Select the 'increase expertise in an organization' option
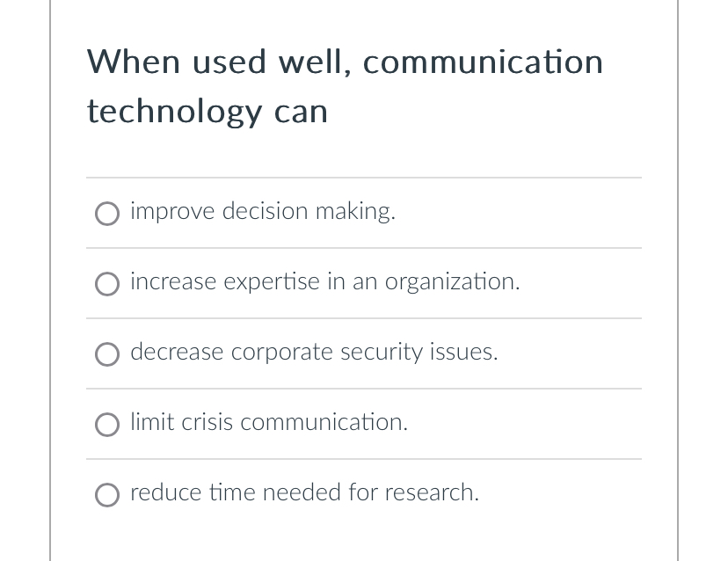Image resolution: width=728 pixels, height=561 pixels. [x=107, y=284]
